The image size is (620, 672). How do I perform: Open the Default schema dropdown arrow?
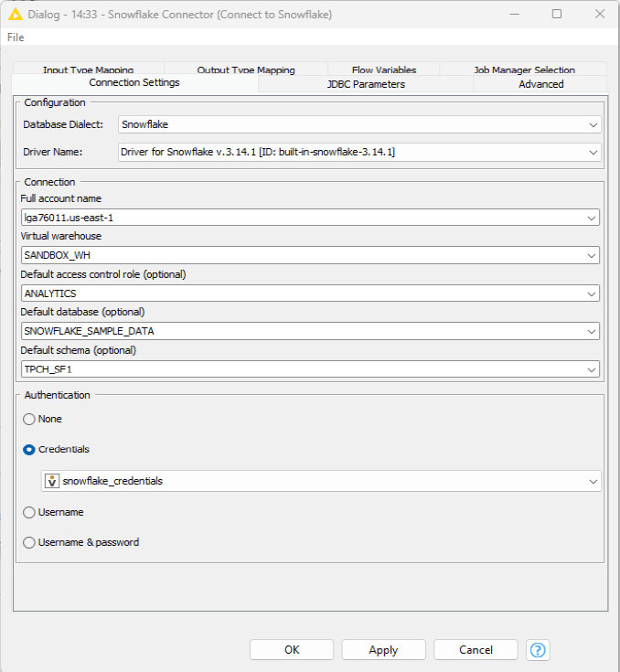[x=592, y=369]
